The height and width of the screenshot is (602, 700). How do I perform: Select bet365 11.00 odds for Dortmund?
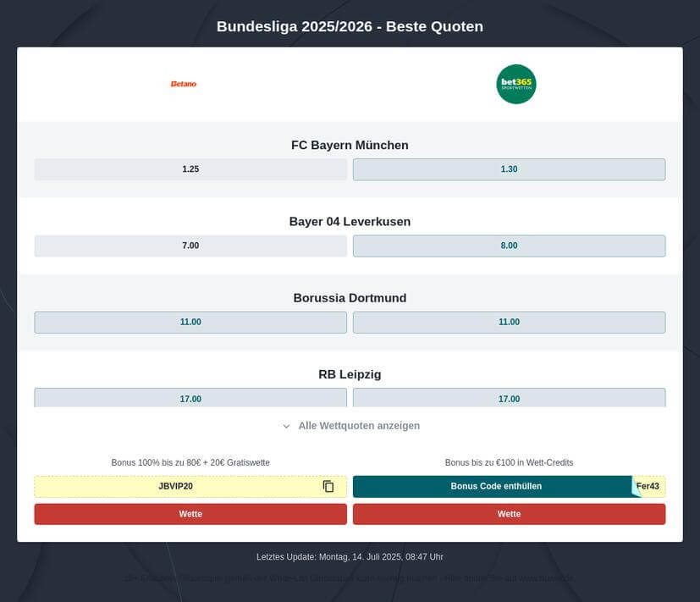[509, 322]
